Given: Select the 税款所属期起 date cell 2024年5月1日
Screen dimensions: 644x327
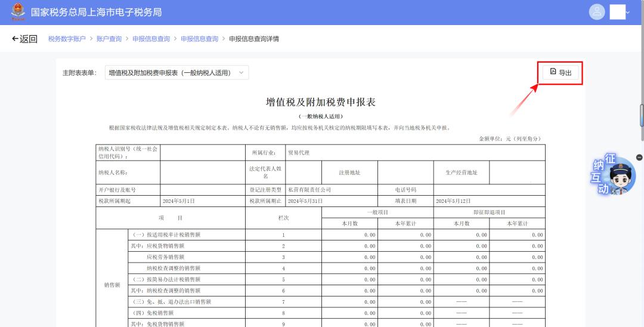Looking at the screenshot, I should pyautogui.click(x=179, y=201).
